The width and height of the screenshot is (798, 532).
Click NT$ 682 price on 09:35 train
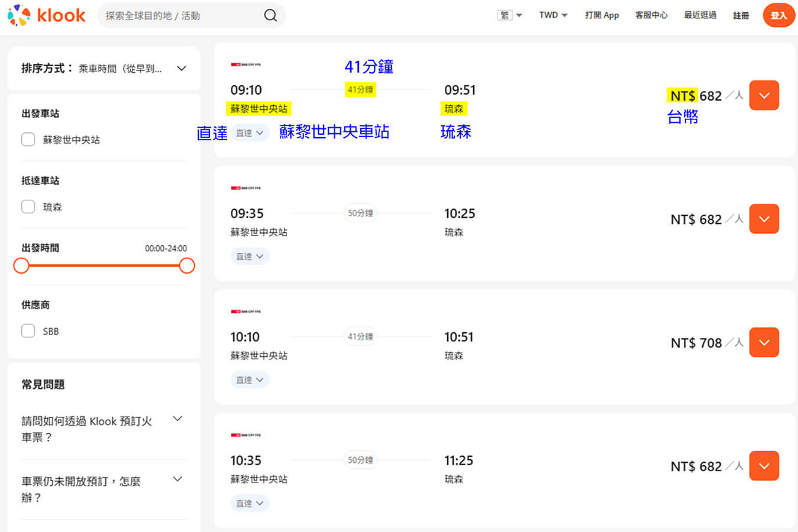click(696, 219)
